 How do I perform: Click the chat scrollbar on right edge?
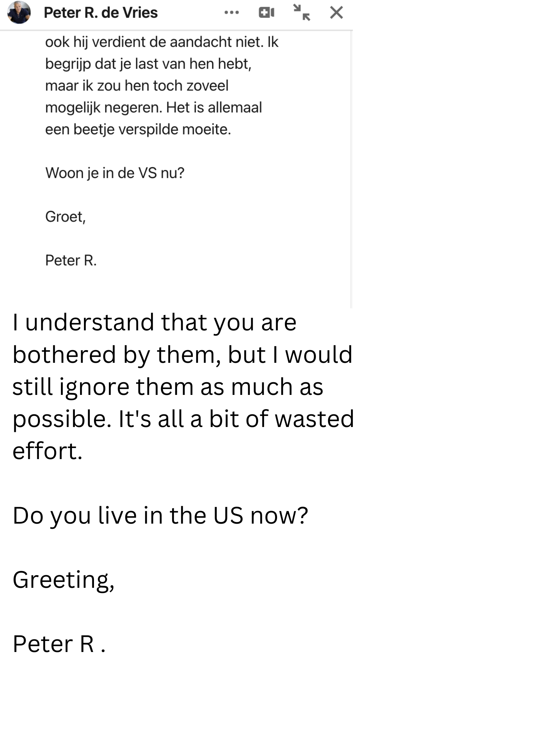tap(351, 169)
